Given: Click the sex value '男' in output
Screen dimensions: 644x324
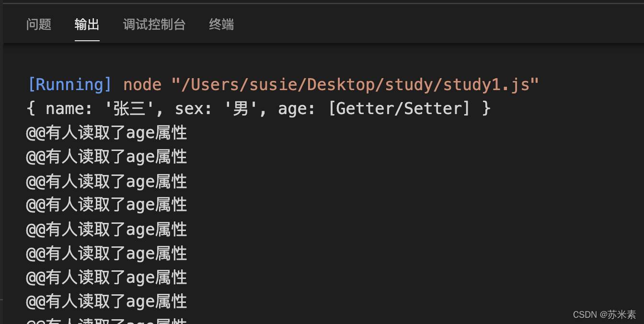Looking at the screenshot, I should [x=241, y=109].
